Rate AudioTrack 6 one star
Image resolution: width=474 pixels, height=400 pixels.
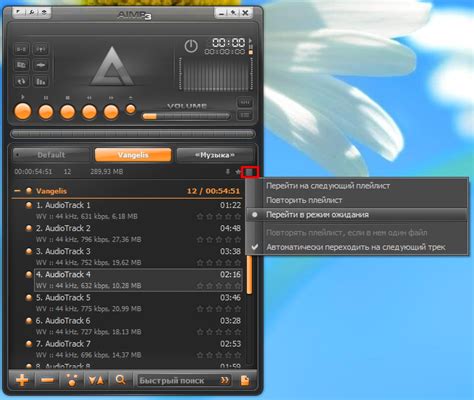(200, 332)
